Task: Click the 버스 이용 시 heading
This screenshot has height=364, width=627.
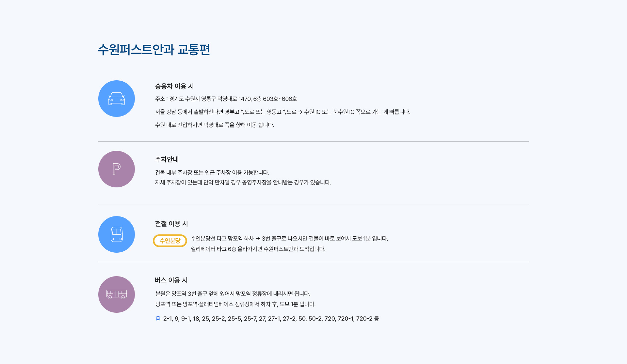Action: [171, 280]
